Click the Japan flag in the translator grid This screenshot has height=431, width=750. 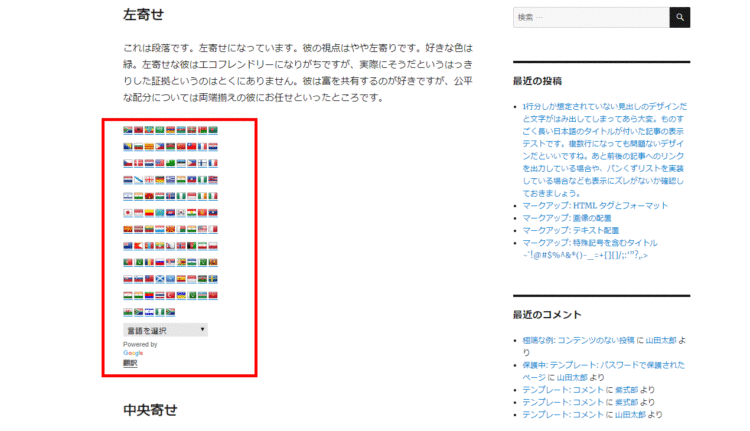click(x=128, y=212)
